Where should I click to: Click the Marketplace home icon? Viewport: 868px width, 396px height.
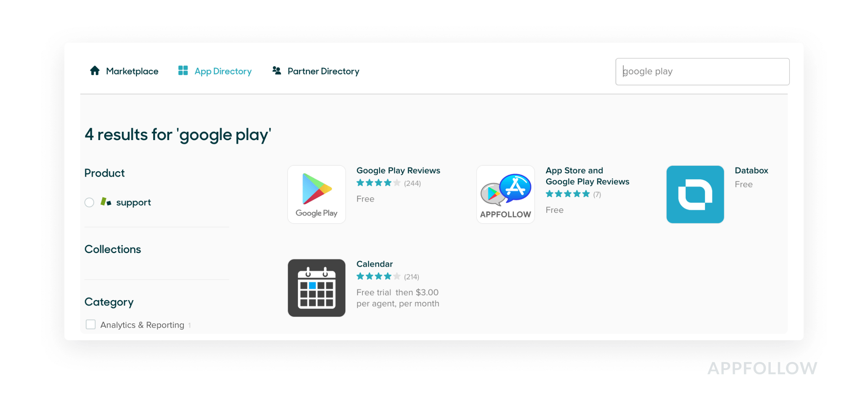pyautogui.click(x=95, y=71)
